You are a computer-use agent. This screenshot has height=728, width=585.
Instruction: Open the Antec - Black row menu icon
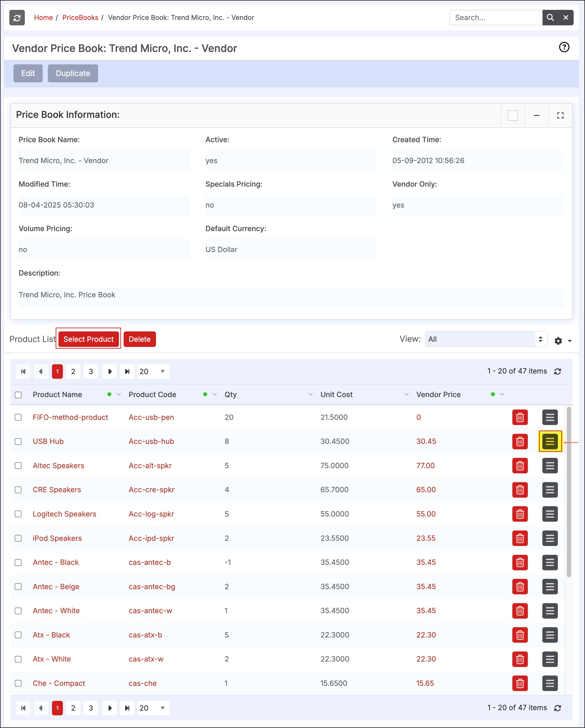point(550,562)
